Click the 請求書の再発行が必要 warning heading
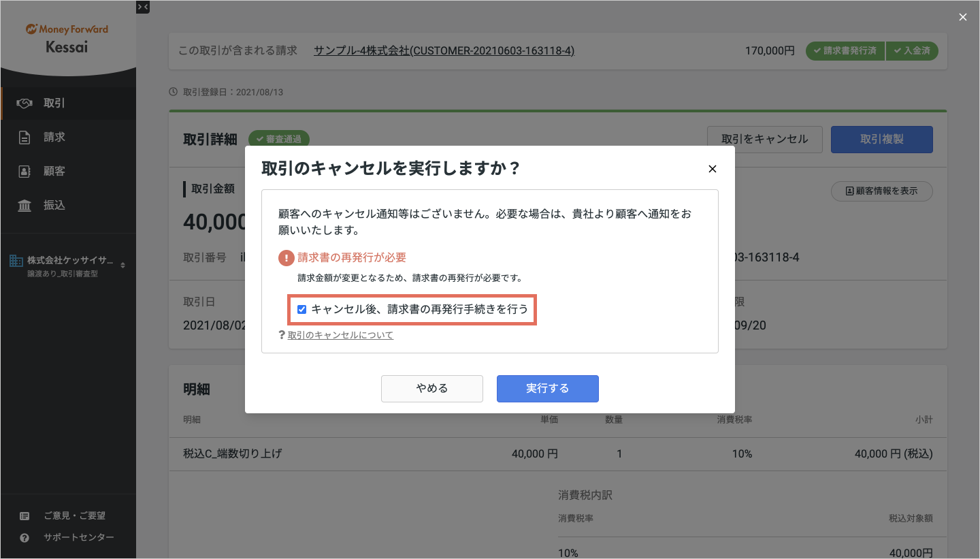The width and height of the screenshot is (980, 559). tap(352, 257)
